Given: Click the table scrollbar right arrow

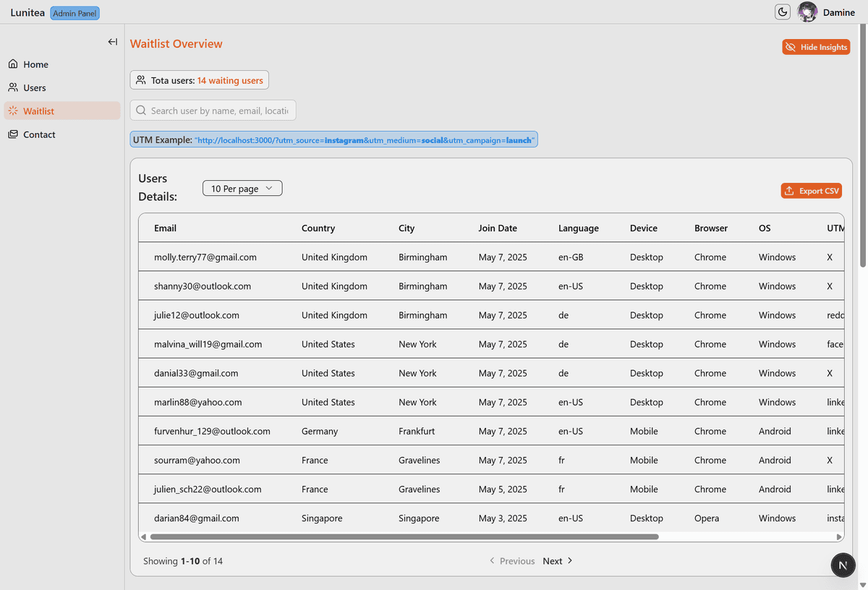Looking at the screenshot, I should pos(839,536).
